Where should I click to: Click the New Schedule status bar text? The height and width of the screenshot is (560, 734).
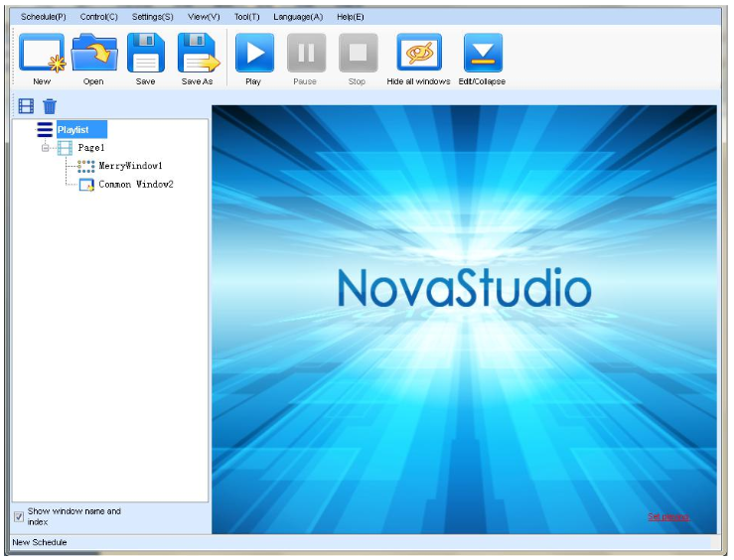pyautogui.click(x=40, y=542)
